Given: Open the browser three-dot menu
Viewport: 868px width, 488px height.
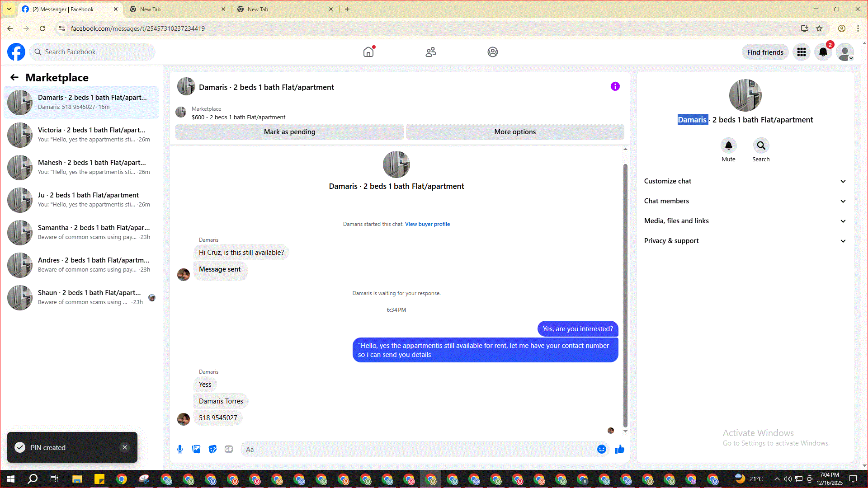Looking at the screenshot, I should [858, 28].
